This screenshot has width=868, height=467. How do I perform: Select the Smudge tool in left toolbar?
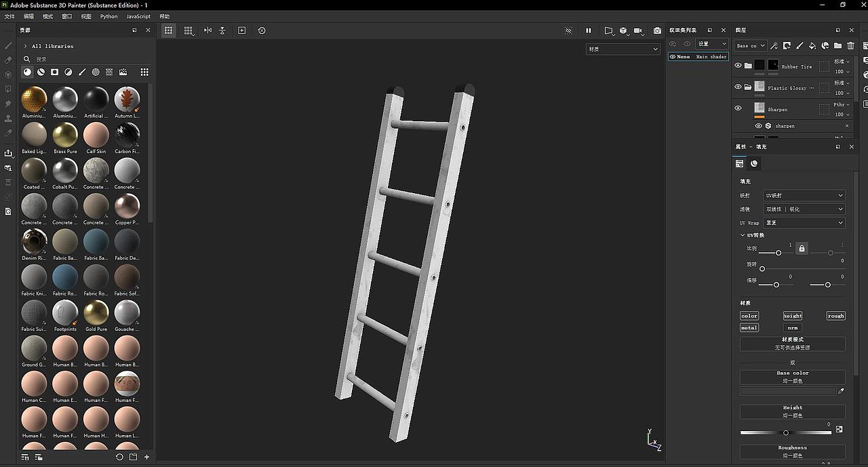pos(8,104)
